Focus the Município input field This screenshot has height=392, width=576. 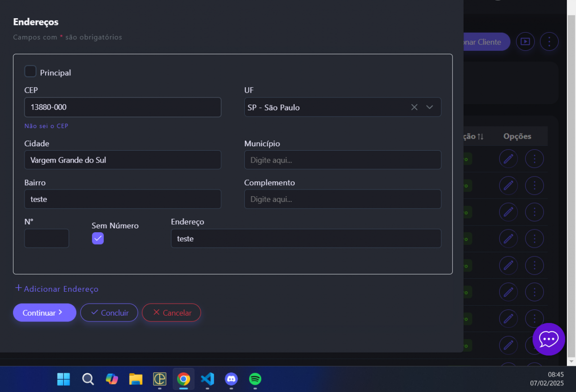(x=342, y=160)
